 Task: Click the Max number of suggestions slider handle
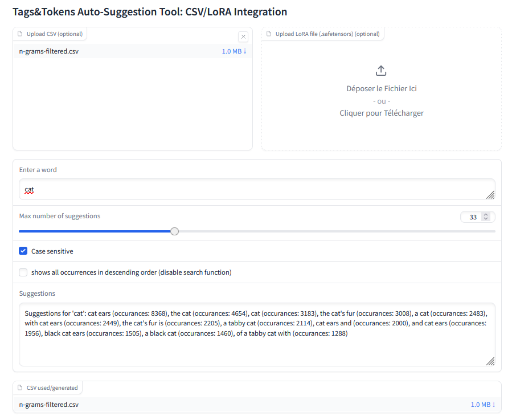(175, 231)
